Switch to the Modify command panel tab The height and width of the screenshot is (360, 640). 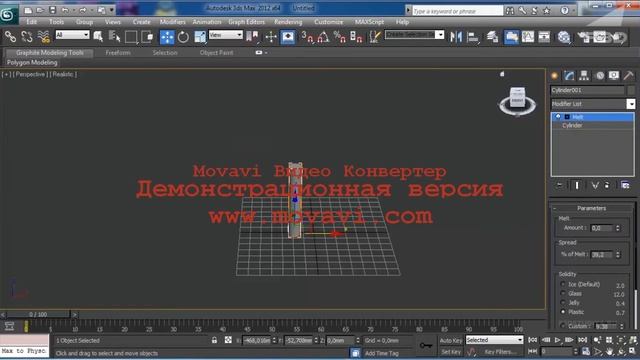[569, 76]
